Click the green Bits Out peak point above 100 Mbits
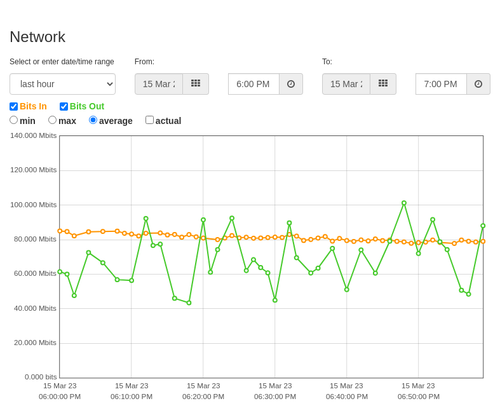The width and height of the screenshot is (500, 403). coord(404,203)
